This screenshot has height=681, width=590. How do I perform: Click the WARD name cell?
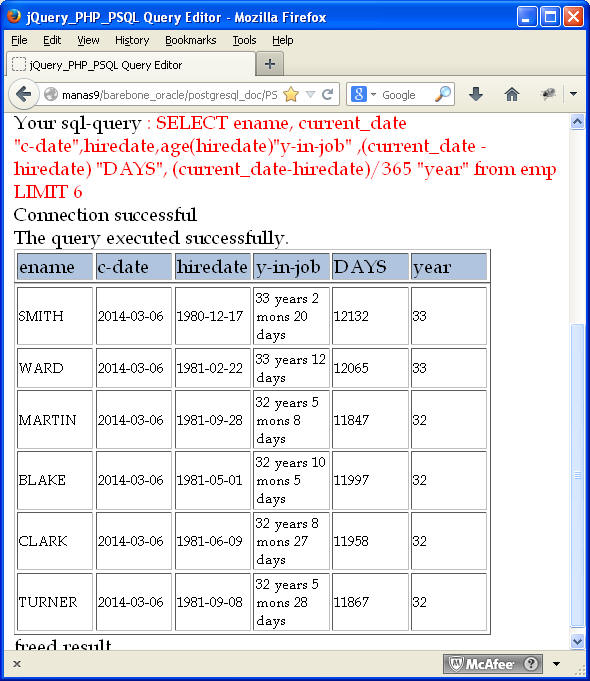coord(55,368)
